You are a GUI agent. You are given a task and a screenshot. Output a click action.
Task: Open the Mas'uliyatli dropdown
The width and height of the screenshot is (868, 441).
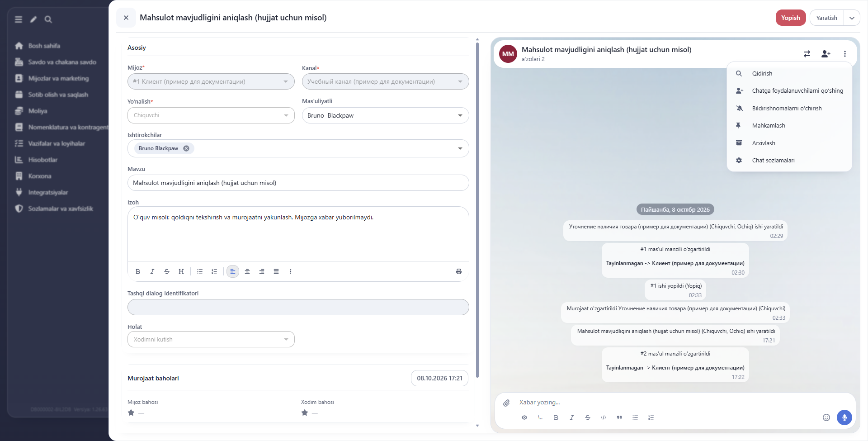coord(385,115)
